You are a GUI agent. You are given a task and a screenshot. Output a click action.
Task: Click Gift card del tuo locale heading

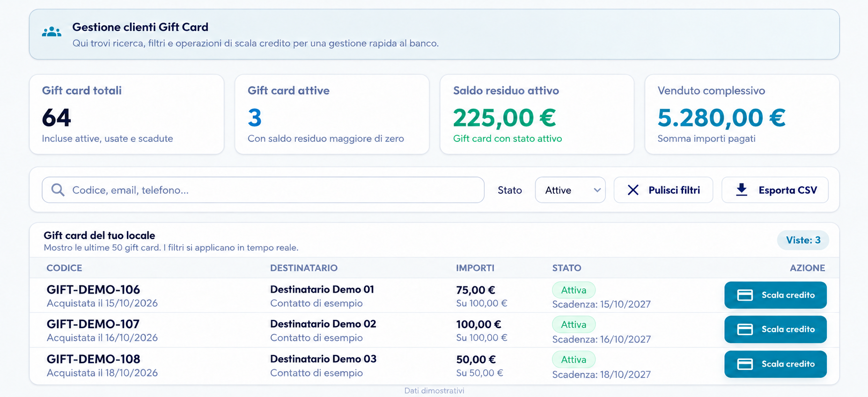(x=99, y=235)
